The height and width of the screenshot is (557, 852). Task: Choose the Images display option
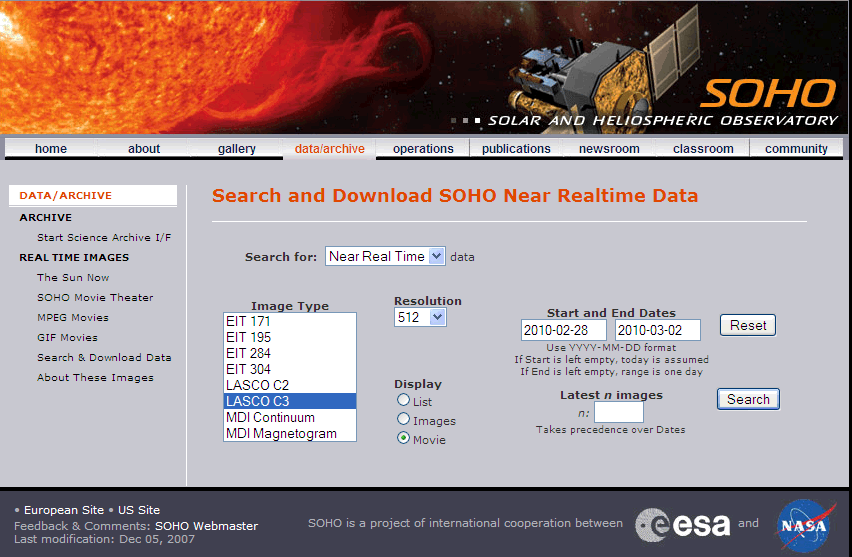[404, 420]
